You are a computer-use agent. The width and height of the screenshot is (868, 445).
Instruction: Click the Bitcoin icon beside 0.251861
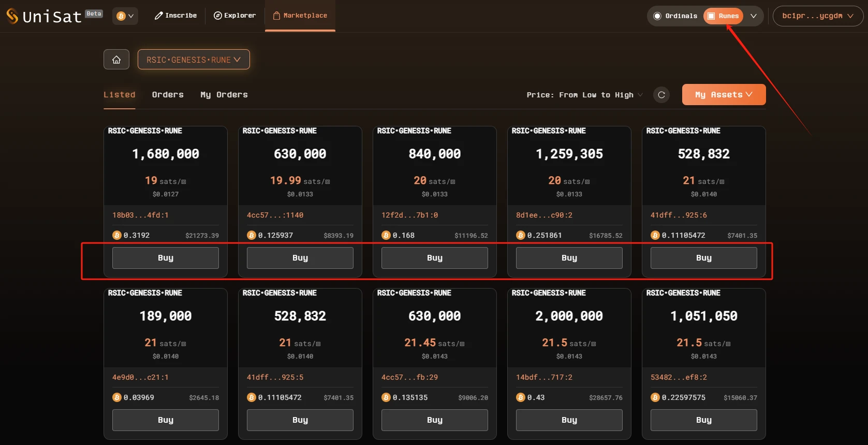coord(521,235)
